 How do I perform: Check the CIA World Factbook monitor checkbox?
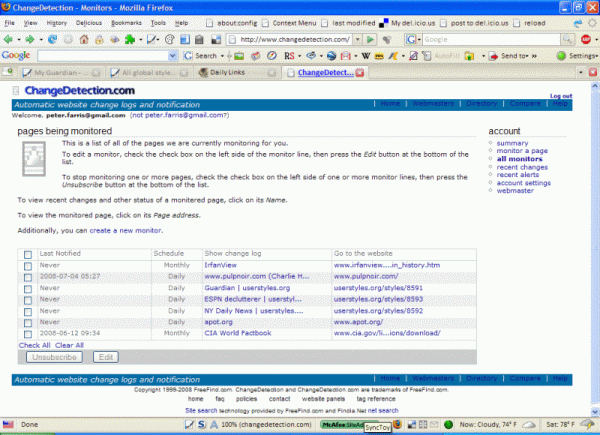point(28,334)
